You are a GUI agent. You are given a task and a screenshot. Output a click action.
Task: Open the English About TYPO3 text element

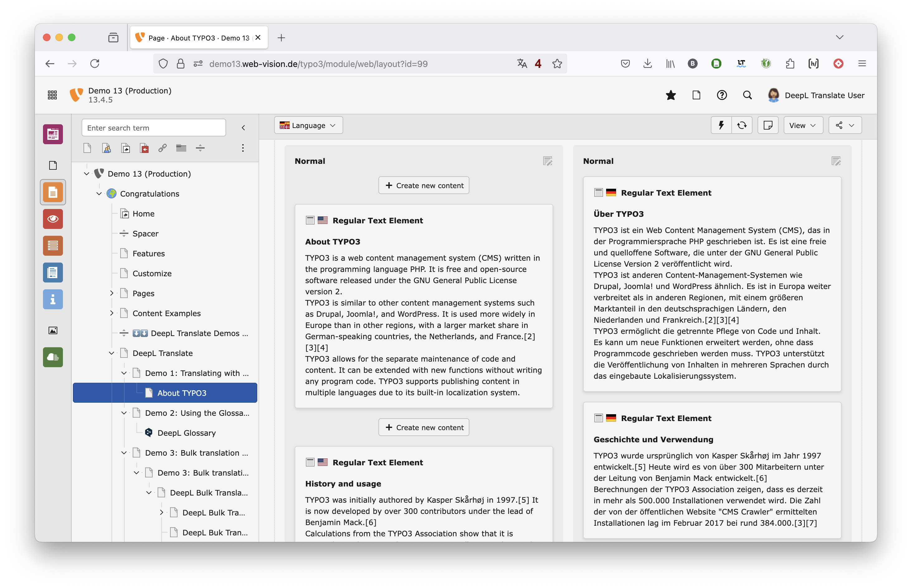click(x=424, y=306)
